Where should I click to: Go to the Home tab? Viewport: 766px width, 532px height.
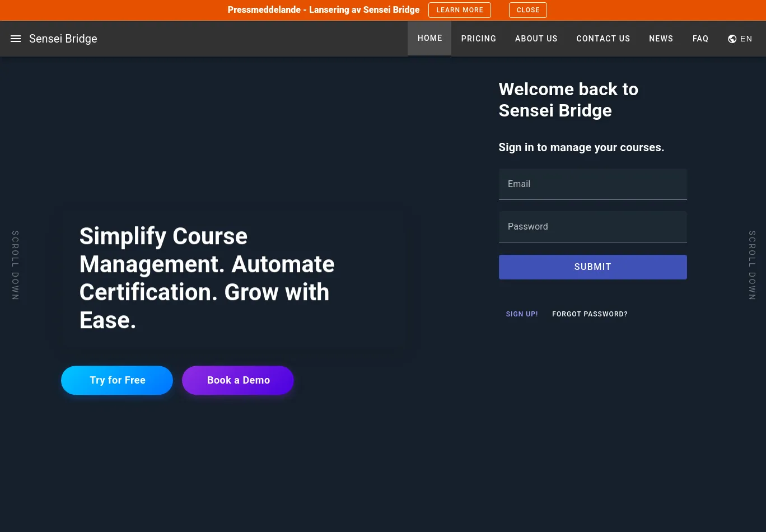point(429,38)
